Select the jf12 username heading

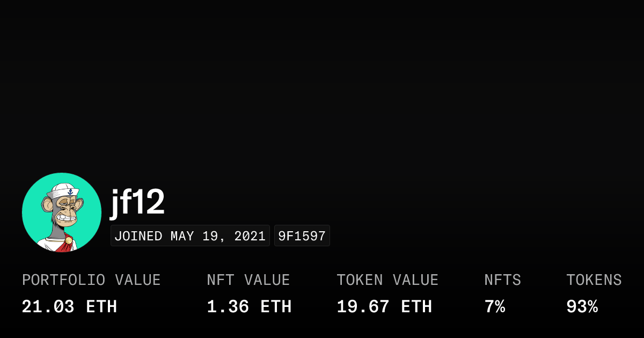(137, 202)
